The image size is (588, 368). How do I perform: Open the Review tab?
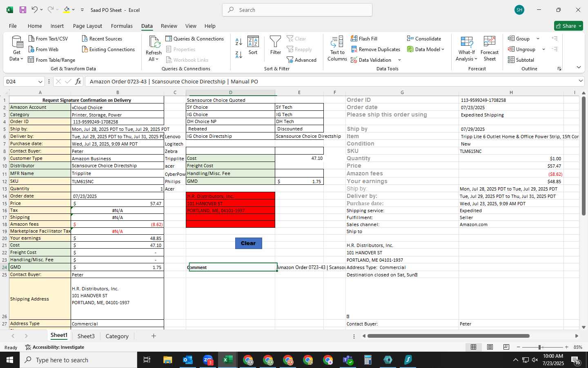click(x=169, y=26)
